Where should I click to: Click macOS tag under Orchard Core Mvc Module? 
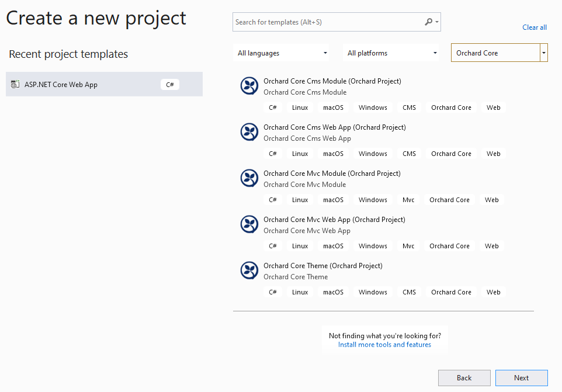[334, 200]
